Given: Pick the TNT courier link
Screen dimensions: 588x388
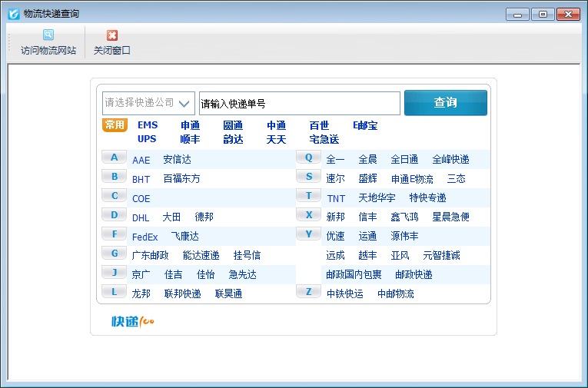Looking at the screenshot, I should point(336,198).
